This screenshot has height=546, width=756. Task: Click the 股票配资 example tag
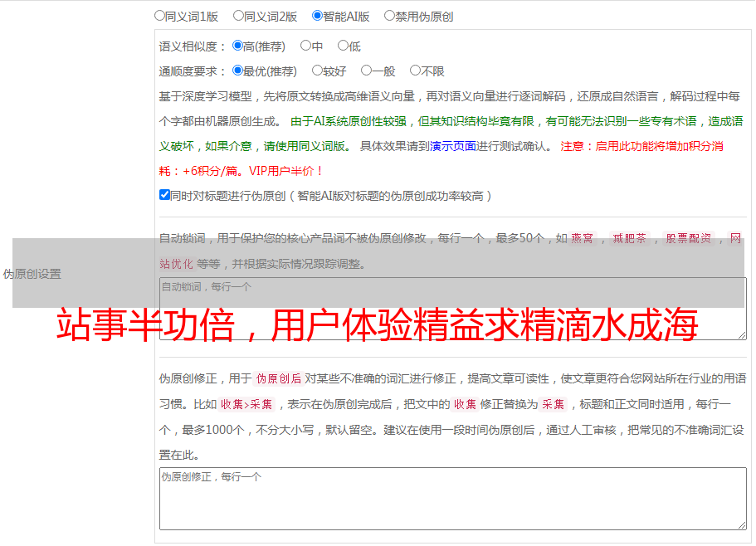coord(689,238)
